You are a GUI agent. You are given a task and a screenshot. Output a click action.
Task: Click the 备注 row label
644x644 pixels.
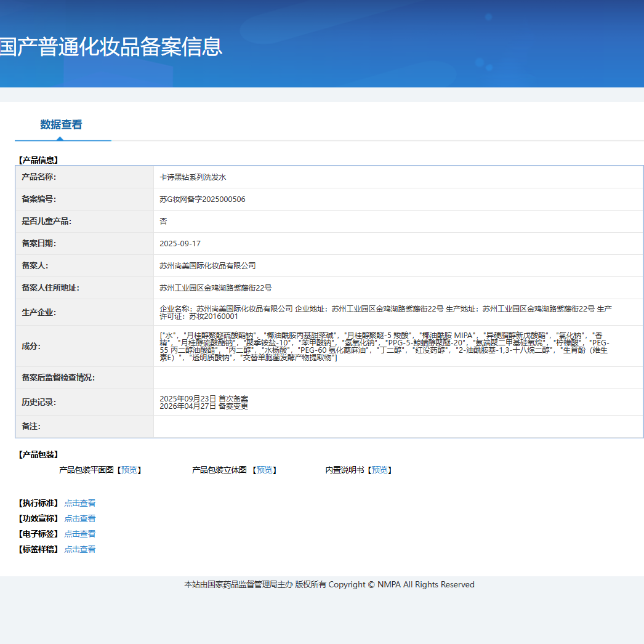tap(31, 426)
